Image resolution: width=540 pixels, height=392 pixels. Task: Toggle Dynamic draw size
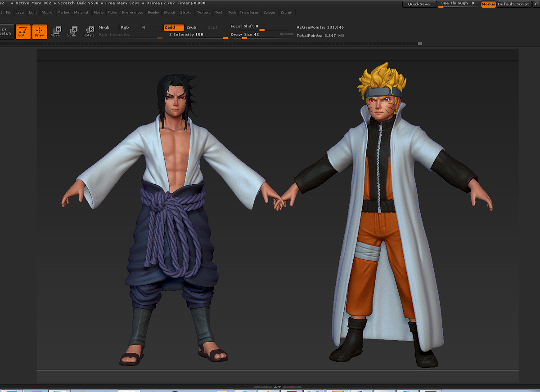286,34
